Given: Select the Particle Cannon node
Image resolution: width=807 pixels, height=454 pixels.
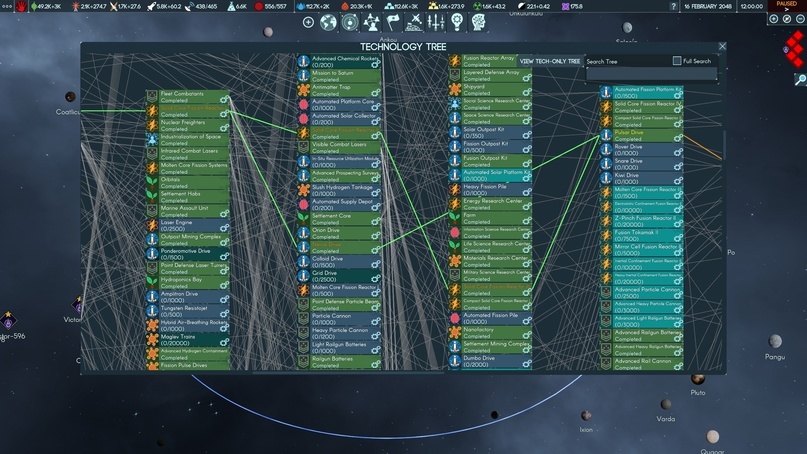Looking at the screenshot, I should [x=339, y=319].
